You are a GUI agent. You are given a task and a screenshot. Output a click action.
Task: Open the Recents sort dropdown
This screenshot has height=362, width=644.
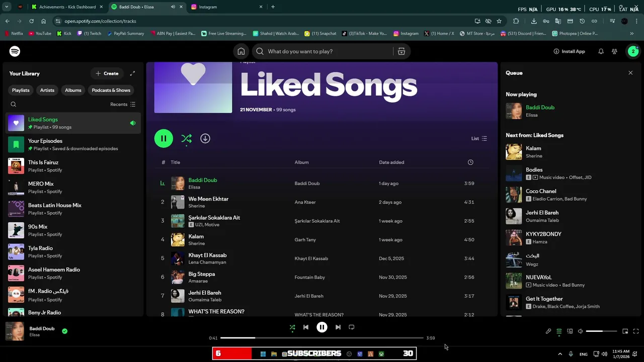[x=123, y=105]
